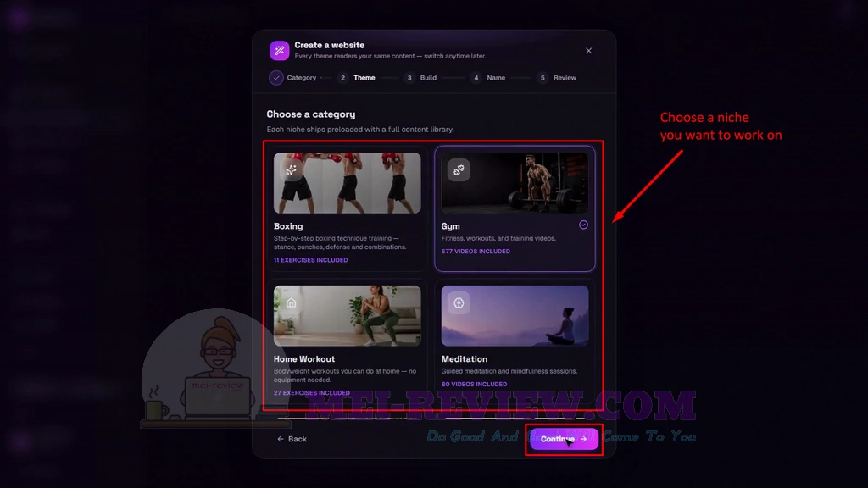Click the step number 5 circle
The width and height of the screenshot is (868, 488).
pos(542,77)
